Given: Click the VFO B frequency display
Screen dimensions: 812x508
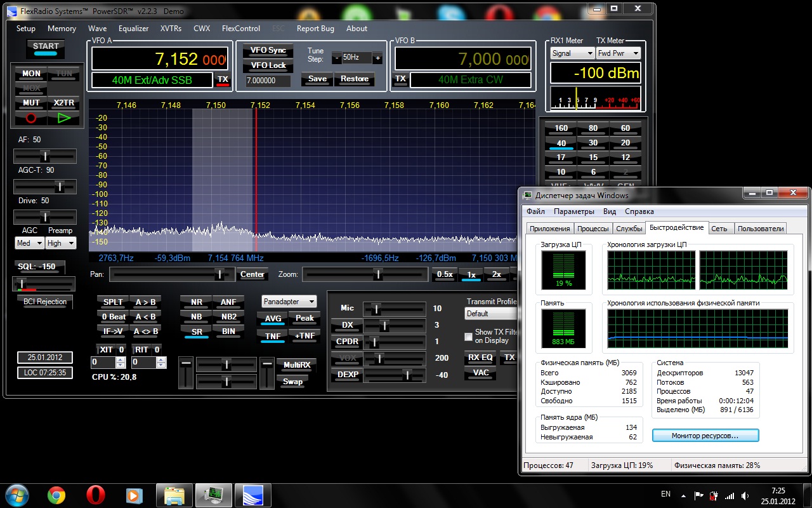Looking at the screenshot, I should point(463,59).
